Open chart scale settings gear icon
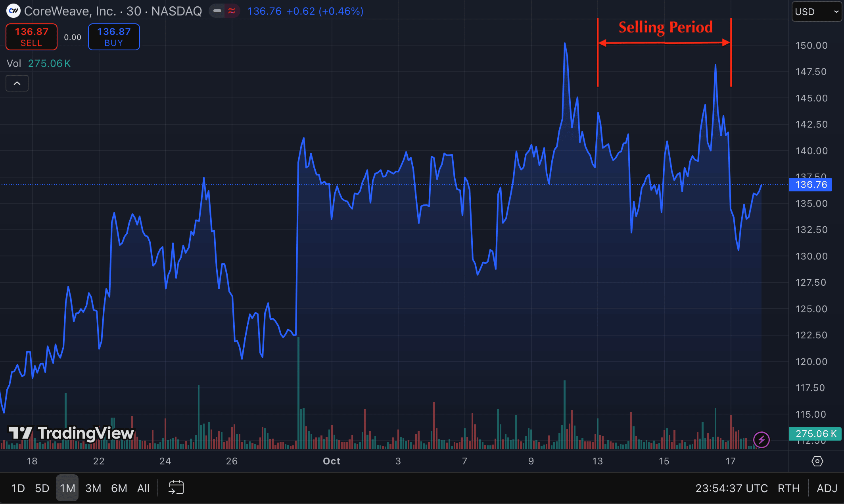 [x=817, y=461]
